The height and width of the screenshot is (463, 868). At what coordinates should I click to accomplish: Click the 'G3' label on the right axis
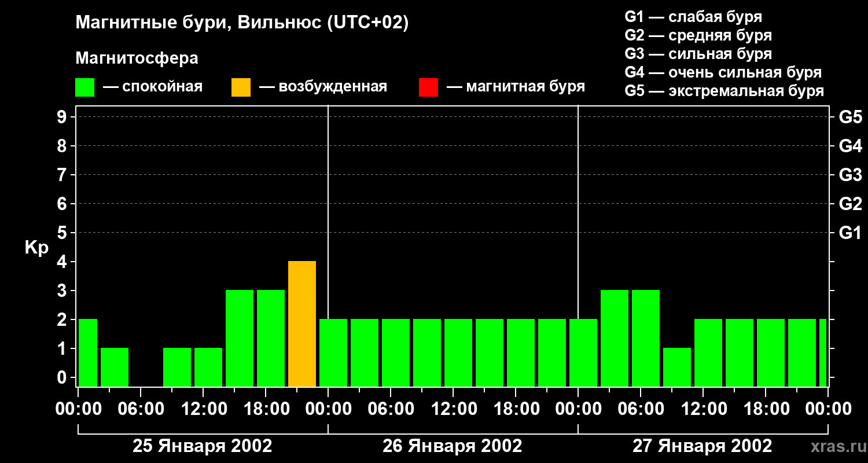click(x=851, y=175)
